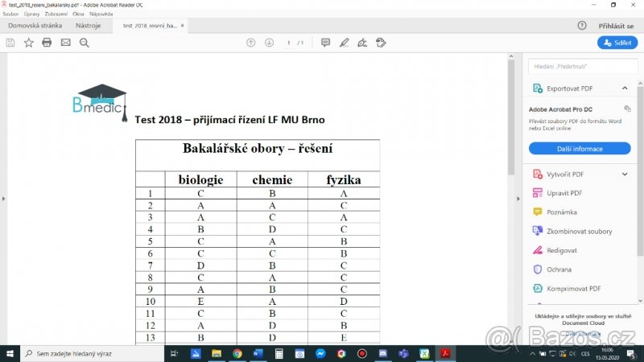
Task: Click the 'biologie' column header
Action: pos(200,179)
